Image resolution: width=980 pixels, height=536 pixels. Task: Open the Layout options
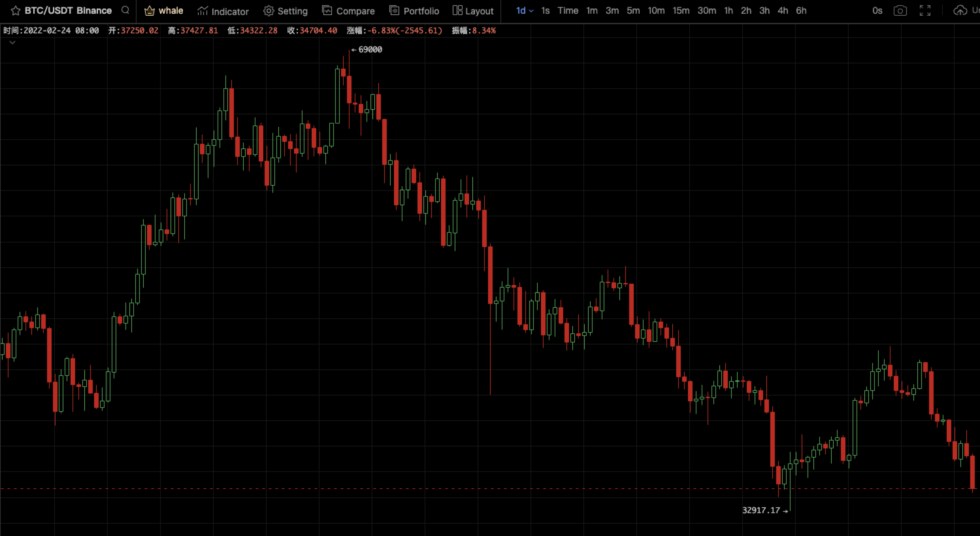point(473,11)
